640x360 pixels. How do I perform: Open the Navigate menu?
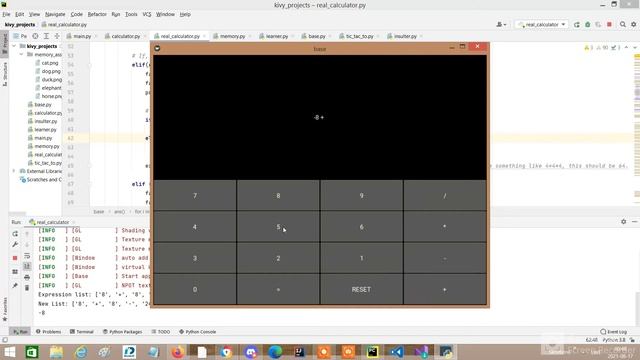[x=55, y=14]
